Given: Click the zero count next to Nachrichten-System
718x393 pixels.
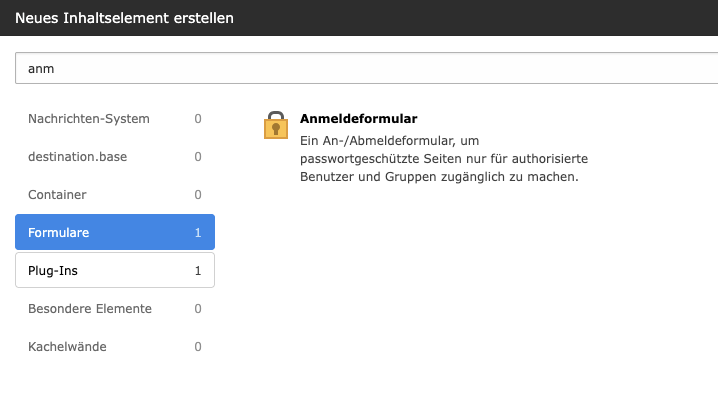Looking at the screenshot, I should click(198, 119).
